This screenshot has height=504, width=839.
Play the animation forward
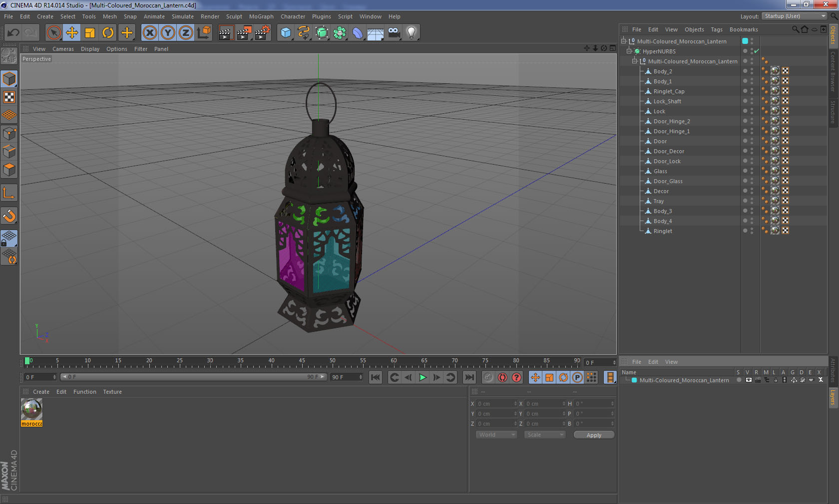click(422, 377)
